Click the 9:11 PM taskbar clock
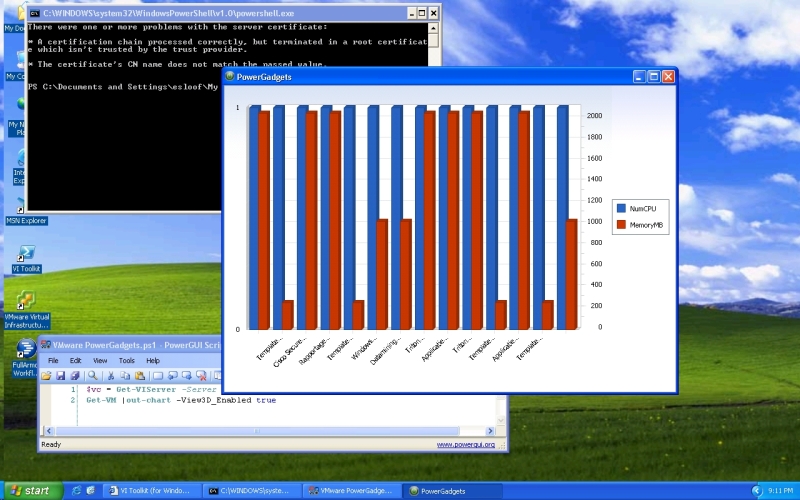800x500 pixels. 780,491
